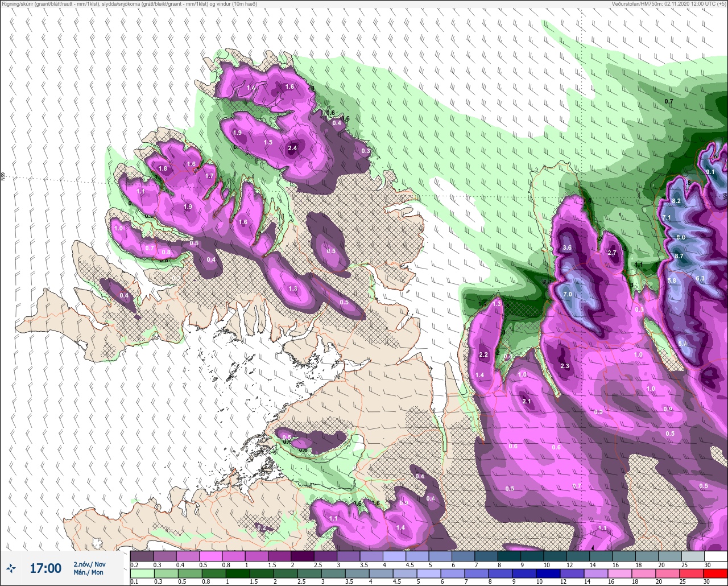This screenshot has width=728, height=586.
Task: Select the white swatch ending the upper legend row
Action: click(715, 556)
